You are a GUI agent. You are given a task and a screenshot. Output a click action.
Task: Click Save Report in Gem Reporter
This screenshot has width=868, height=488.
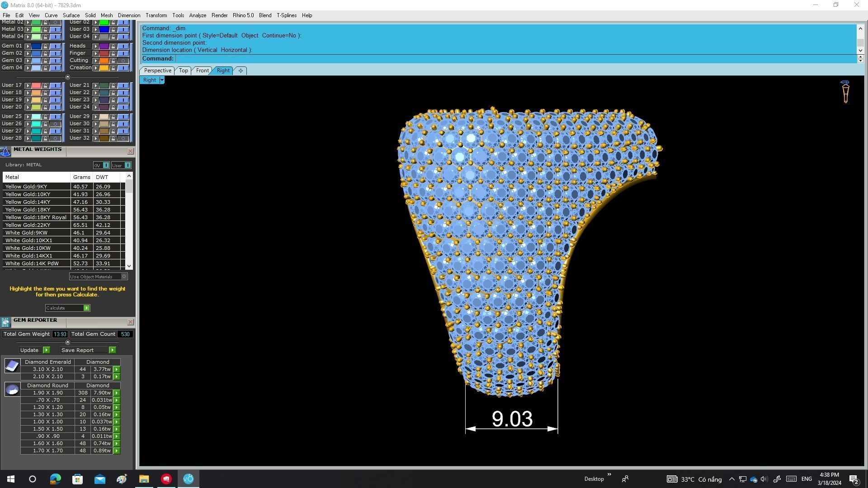point(112,350)
